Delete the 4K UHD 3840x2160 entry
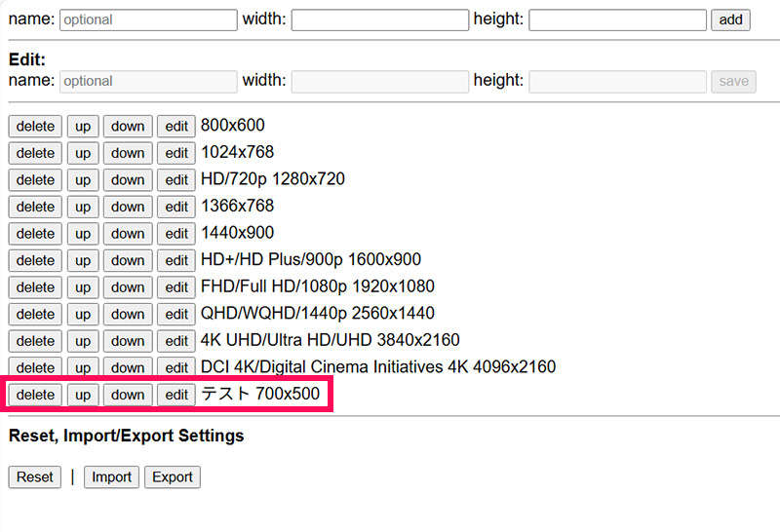Image resolution: width=780 pixels, height=532 pixels. 35,341
